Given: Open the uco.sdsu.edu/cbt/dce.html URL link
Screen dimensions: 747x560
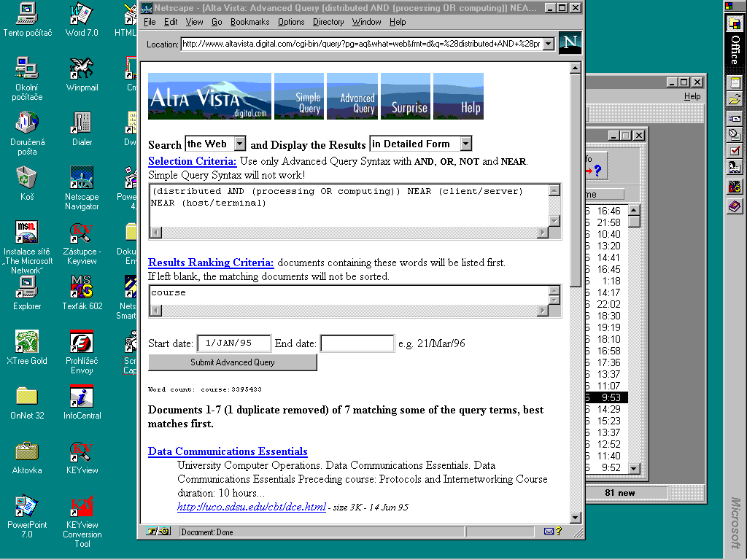Looking at the screenshot, I should (252, 507).
